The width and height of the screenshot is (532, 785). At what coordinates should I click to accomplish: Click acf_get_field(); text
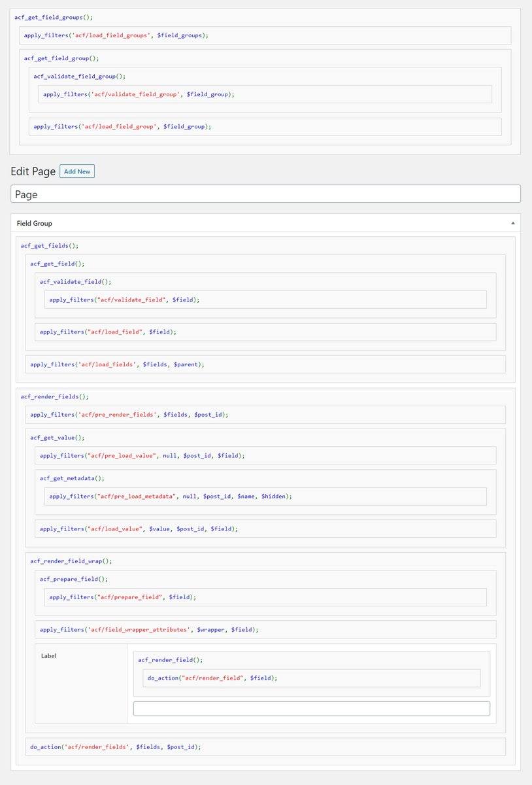[x=58, y=264]
